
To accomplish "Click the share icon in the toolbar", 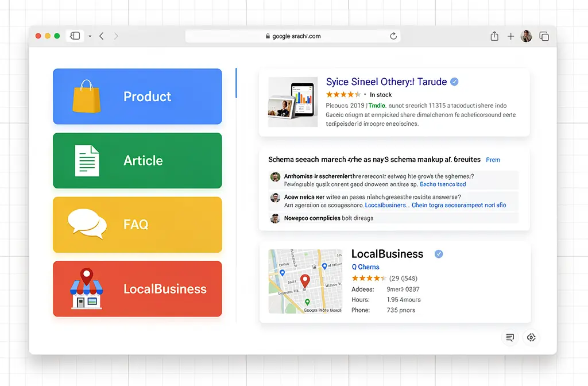I will pyautogui.click(x=494, y=36).
